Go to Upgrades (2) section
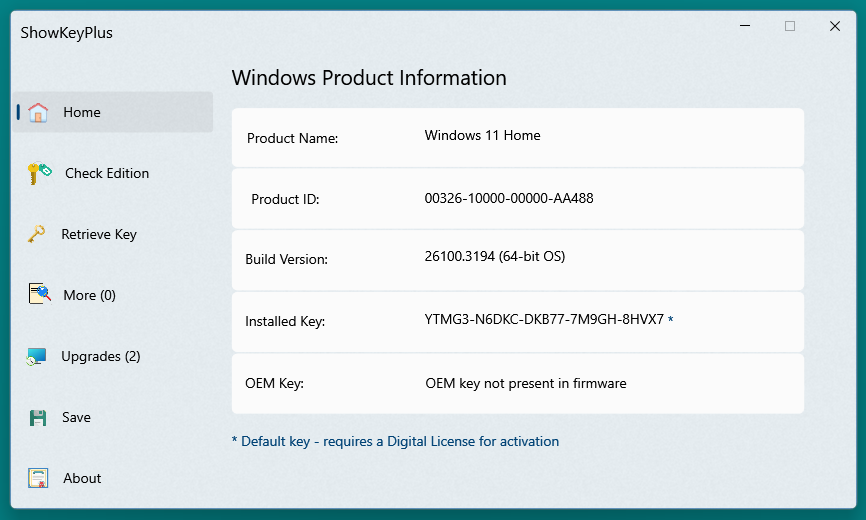The height and width of the screenshot is (520, 866). (x=101, y=357)
